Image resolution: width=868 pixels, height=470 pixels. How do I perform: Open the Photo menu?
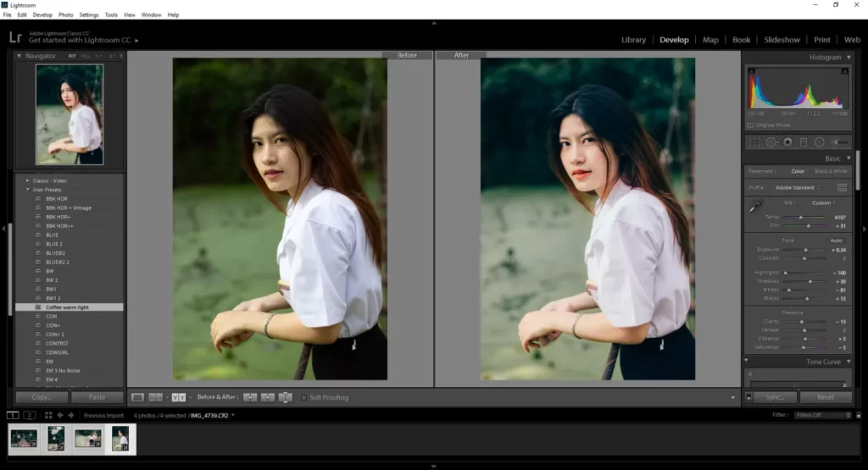click(x=65, y=15)
